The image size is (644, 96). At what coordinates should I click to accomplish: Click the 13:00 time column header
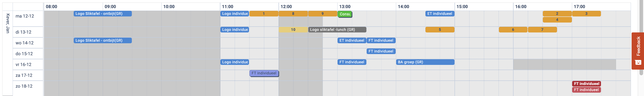click(345, 7)
